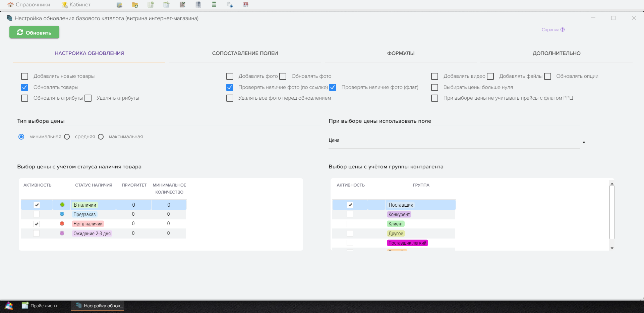This screenshot has width=644, height=313.
Task: Click the colorful cube start icon
Action: click(9, 306)
